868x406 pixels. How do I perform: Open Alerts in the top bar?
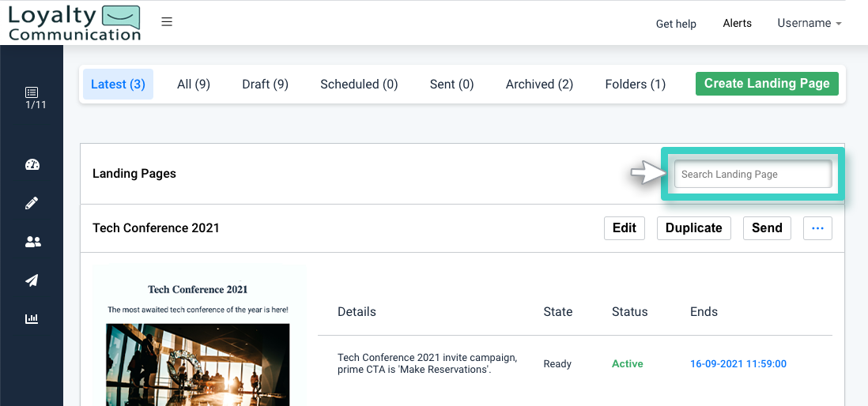pyautogui.click(x=738, y=23)
